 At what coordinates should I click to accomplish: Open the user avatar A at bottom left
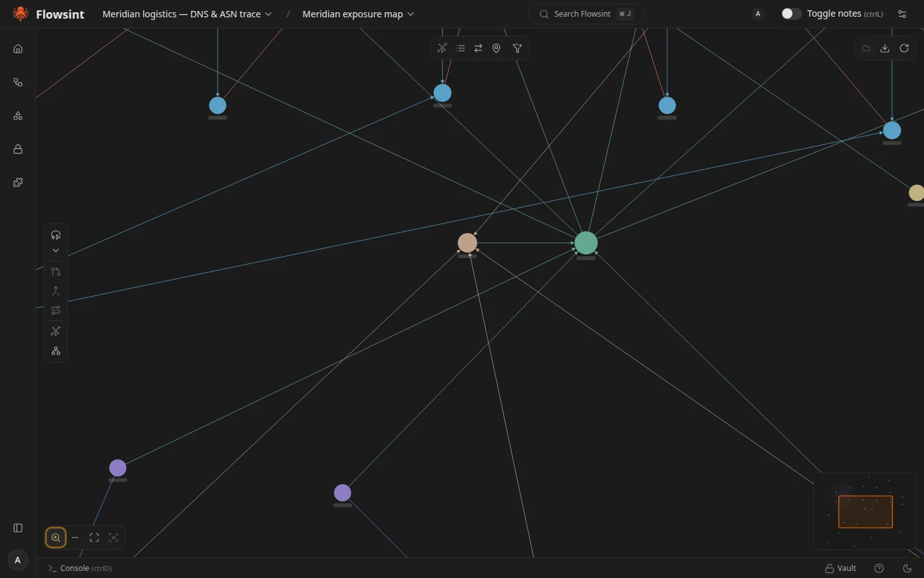[18, 560]
